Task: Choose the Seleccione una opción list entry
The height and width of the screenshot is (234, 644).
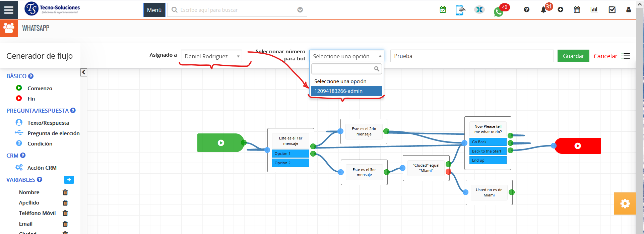Action: (x=340, y=81)
